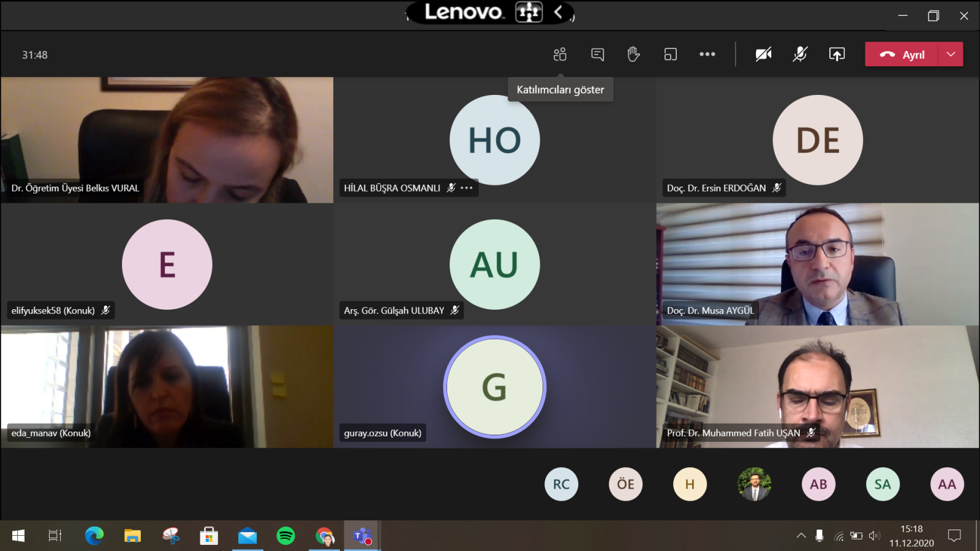Click the guray.ozsu G avatar tile
The height and width of the screenshot is (551, 980).
click(494, 387)
